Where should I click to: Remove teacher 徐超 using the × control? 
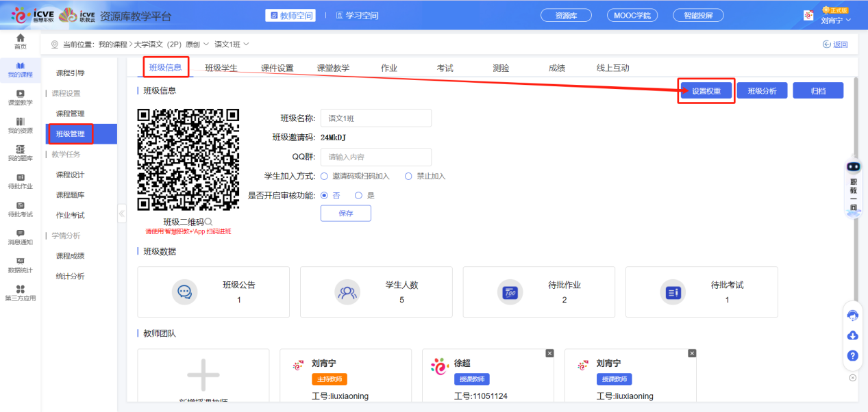549,352
